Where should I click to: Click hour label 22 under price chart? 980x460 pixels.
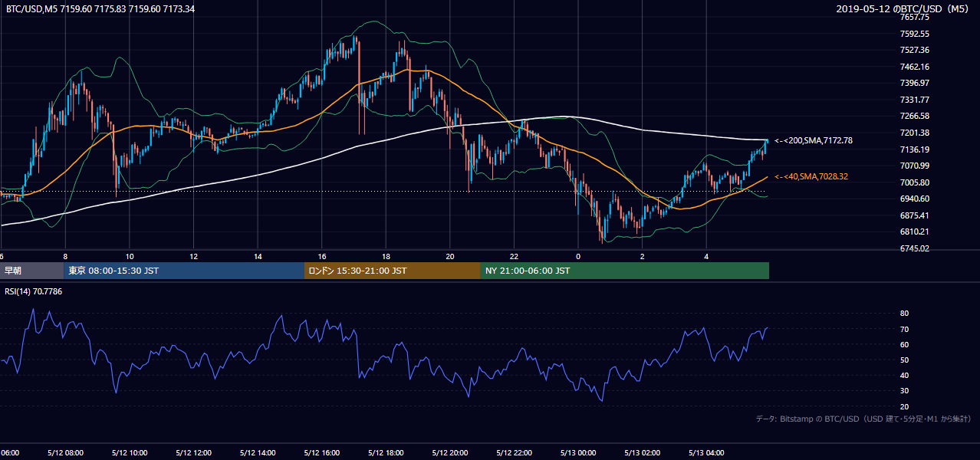point(514,256)
